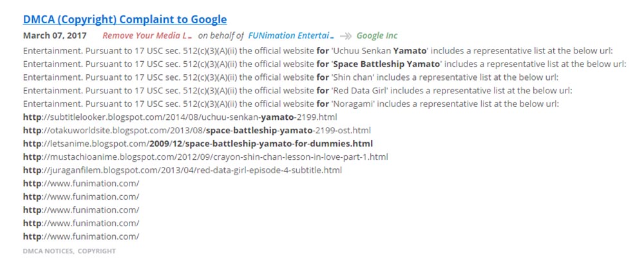The image size is (644, 268).
Task: Click the first www.funimation.com URL
Action: pos(81,184)
